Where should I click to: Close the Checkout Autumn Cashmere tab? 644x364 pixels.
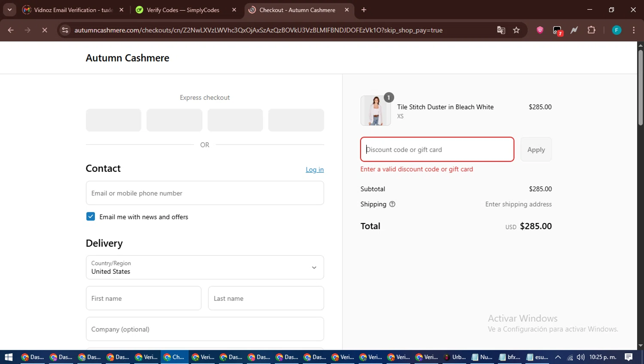click(347, 9)
